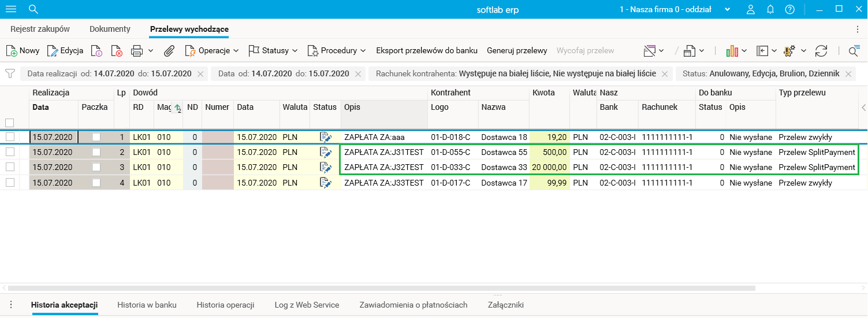Select row checkbox for Dostawca 18
The height and width of the screenshot is (318, 868).
pos(9,138)
